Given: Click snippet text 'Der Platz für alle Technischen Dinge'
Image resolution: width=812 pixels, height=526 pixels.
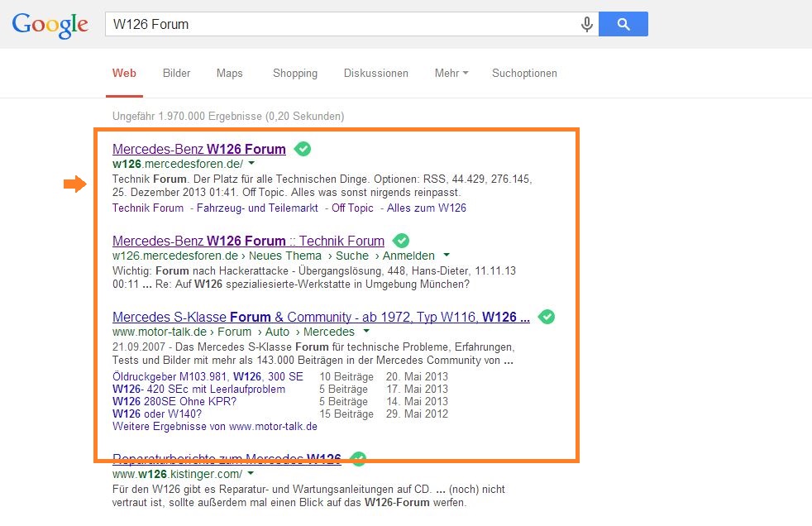Looking at the screenshot, I should click(280, 179).
